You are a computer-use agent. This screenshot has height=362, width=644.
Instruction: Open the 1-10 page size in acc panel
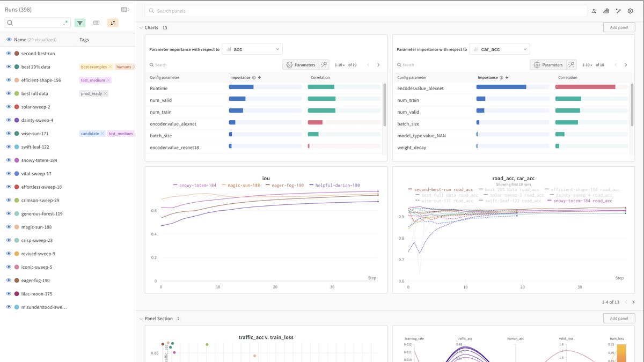(340, 65)
